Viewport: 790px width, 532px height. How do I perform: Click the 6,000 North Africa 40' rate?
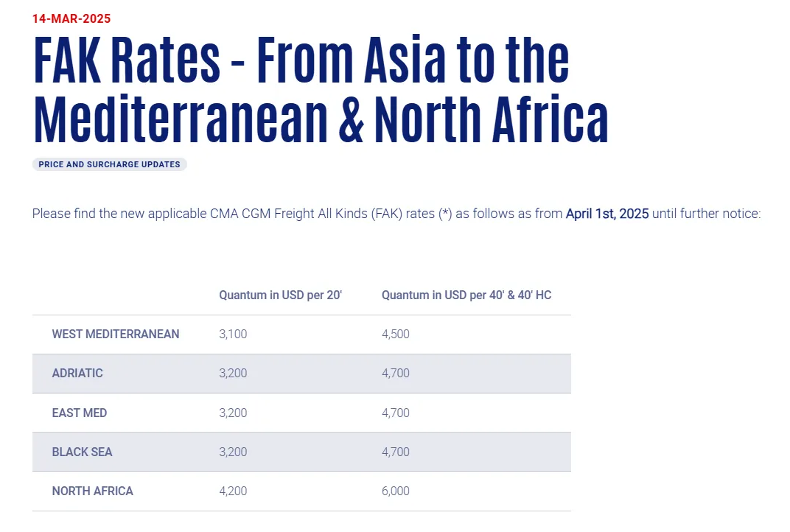396,491
